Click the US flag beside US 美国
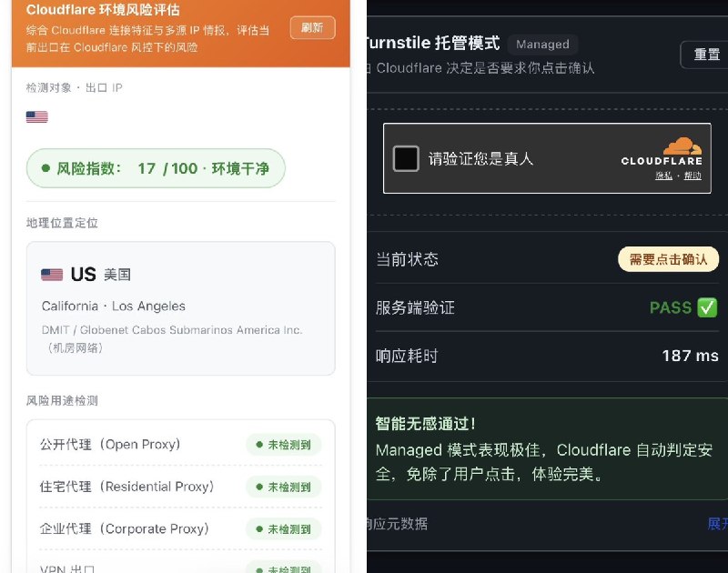This screenshot has width=728, height=573. (x=52, y=275)
